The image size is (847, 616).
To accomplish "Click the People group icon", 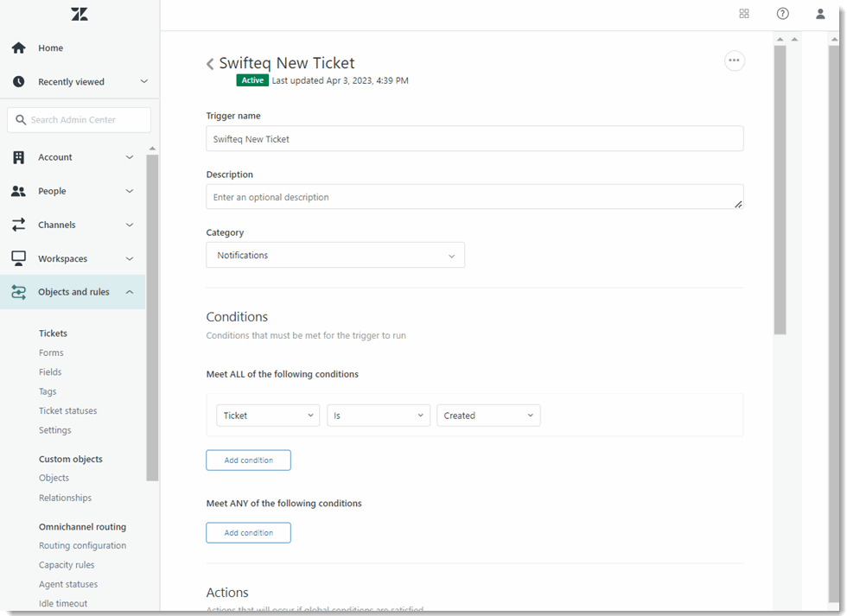I will click(18, 191).
